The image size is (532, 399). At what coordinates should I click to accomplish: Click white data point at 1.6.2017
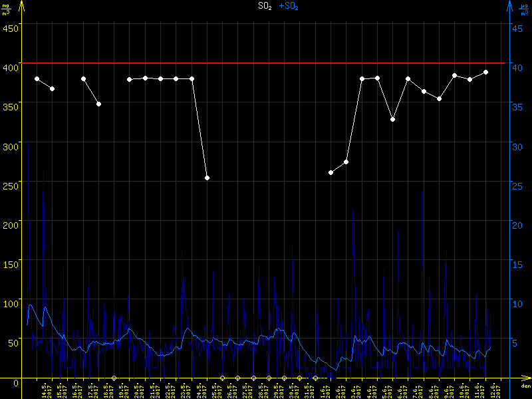click(331, 172)
